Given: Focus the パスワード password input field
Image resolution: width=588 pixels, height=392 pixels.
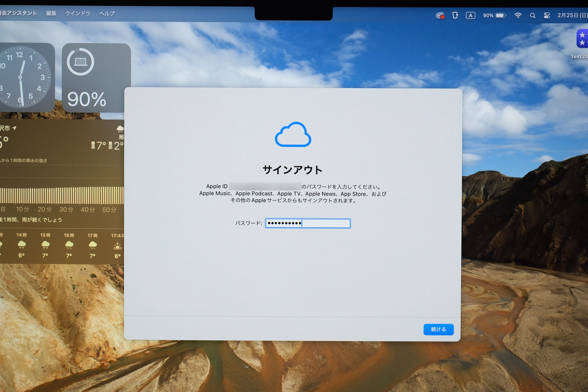Looking at the screenshot, I should click(x=308, y=223).
